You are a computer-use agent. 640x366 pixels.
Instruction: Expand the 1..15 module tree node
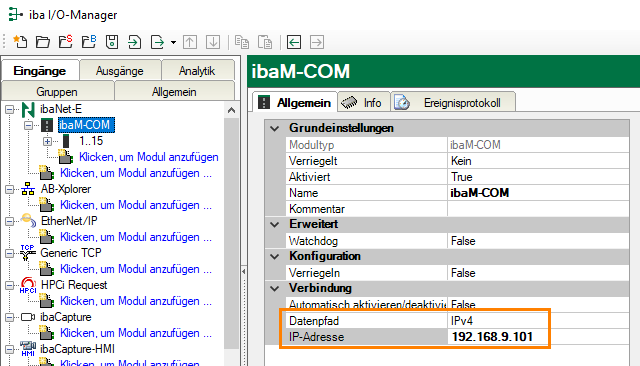coord(48,142)
